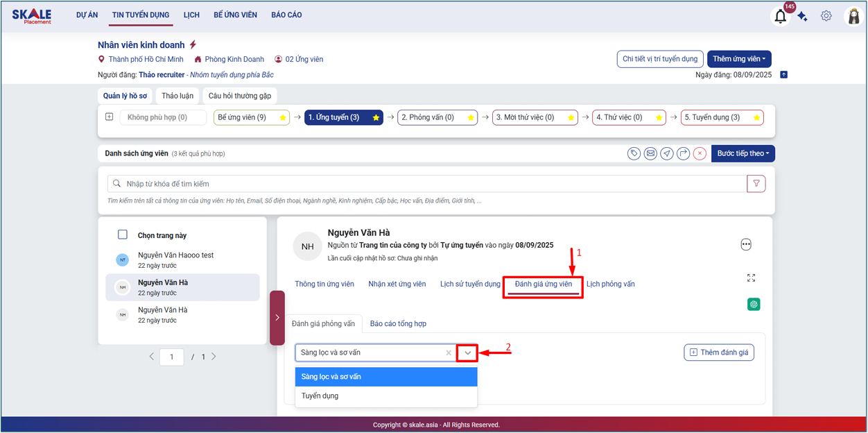Click the red circled X reject icon
The width and height of the screenshot is (868, 433).
pyautogui.click(x=700, y=153)
